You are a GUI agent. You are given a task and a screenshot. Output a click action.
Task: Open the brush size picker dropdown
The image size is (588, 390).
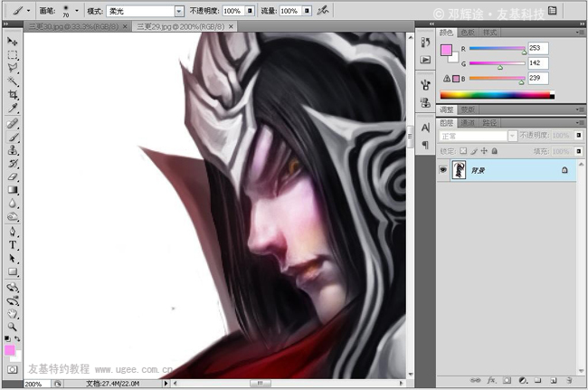coord(77,11)
